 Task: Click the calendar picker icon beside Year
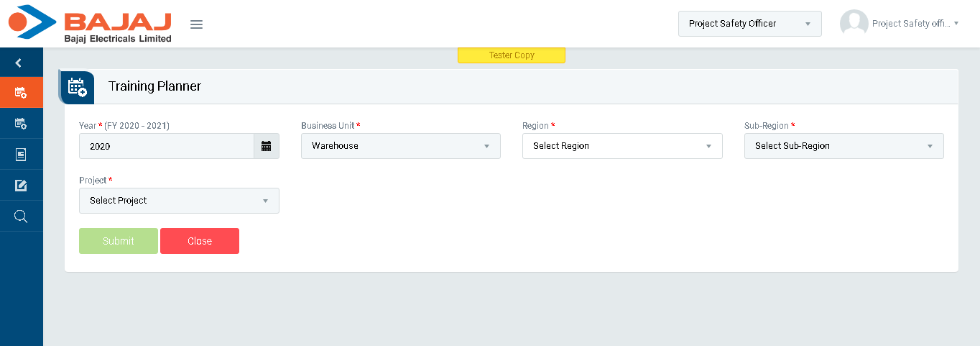click(267, 146)
